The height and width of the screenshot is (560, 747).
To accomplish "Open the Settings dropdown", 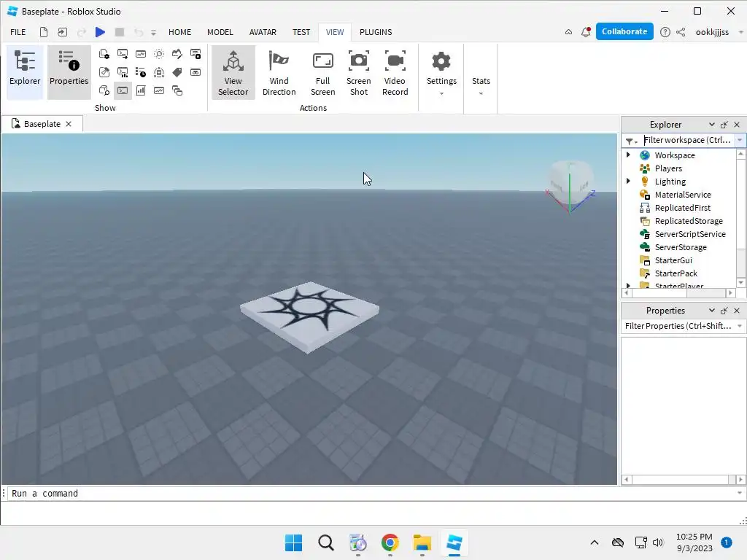I will (441, 73).
